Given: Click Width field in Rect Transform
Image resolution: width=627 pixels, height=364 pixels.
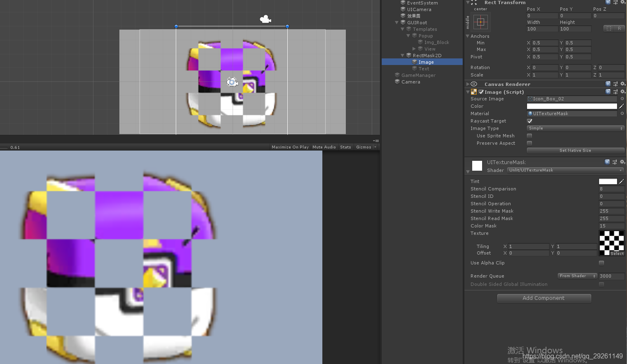Looking at the screenshot, I should pos(542,29).
